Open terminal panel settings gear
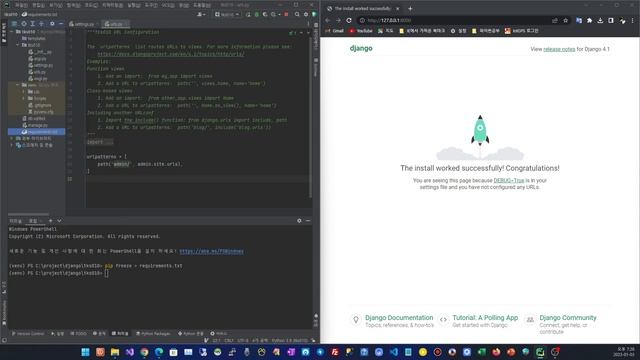Screen dimensions: 640x360 click(x=299, y=221)
